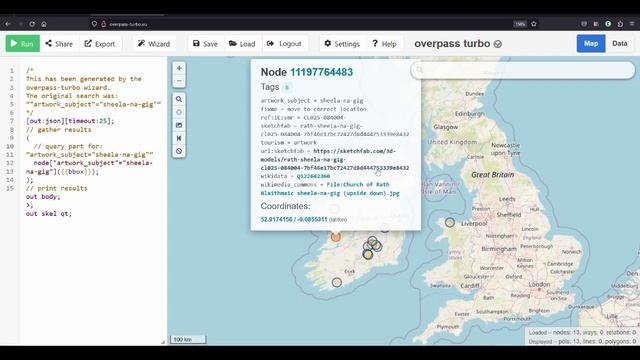Toggle wide map view icon

(x=179, y=138)
